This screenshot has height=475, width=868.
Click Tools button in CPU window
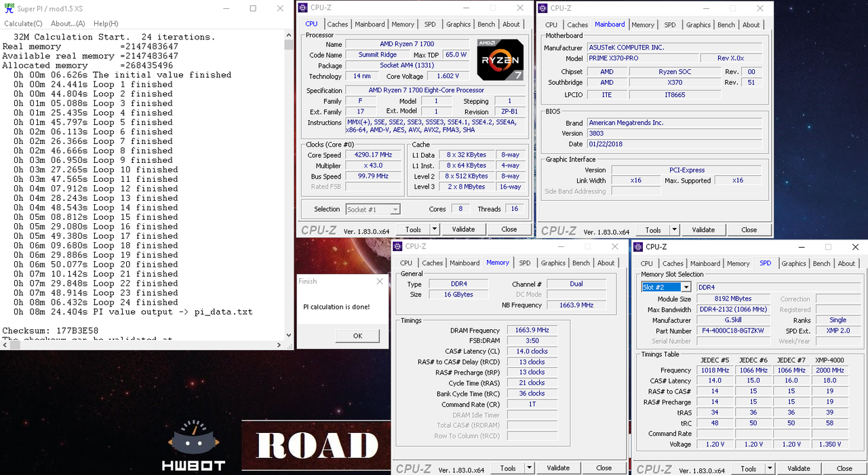413,229
